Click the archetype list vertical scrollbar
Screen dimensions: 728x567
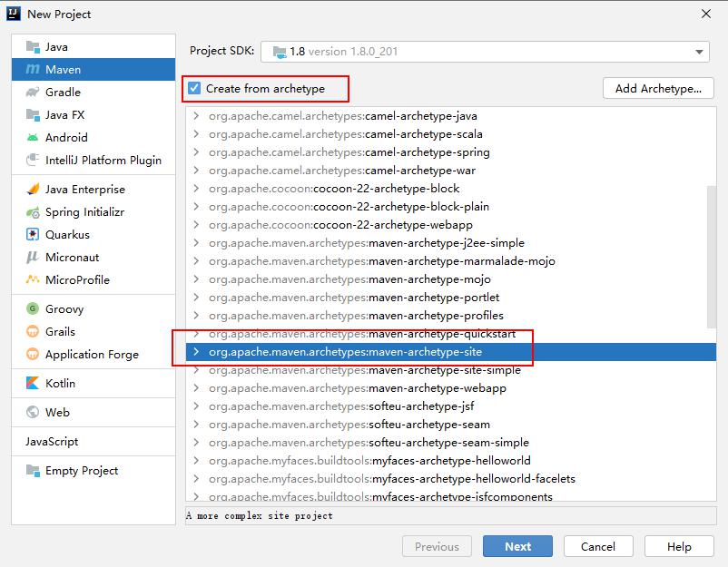[712, 257]
